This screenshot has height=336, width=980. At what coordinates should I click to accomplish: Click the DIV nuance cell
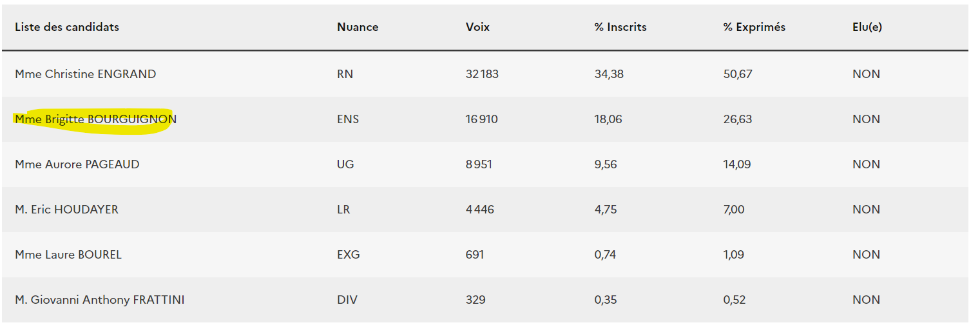pyautogui.click(x=347, y=300)
